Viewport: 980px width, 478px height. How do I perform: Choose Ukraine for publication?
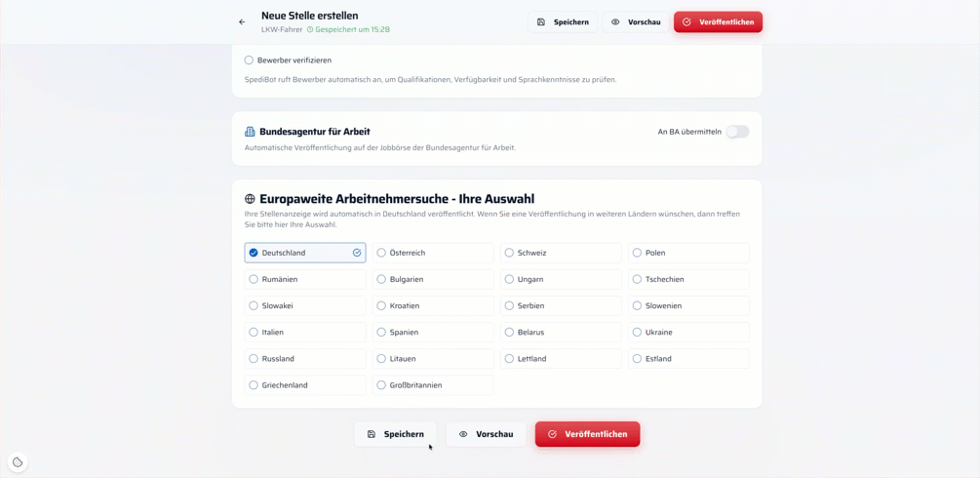[x=688, y=333]
